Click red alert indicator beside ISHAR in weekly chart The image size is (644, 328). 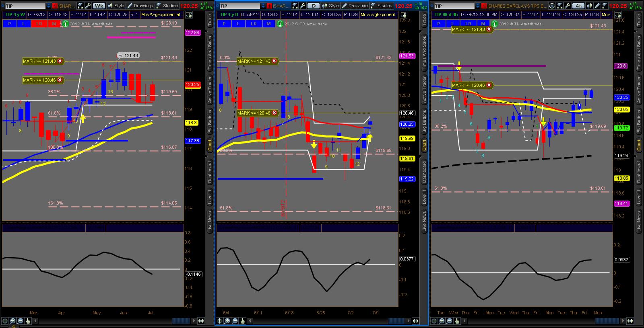55,6
